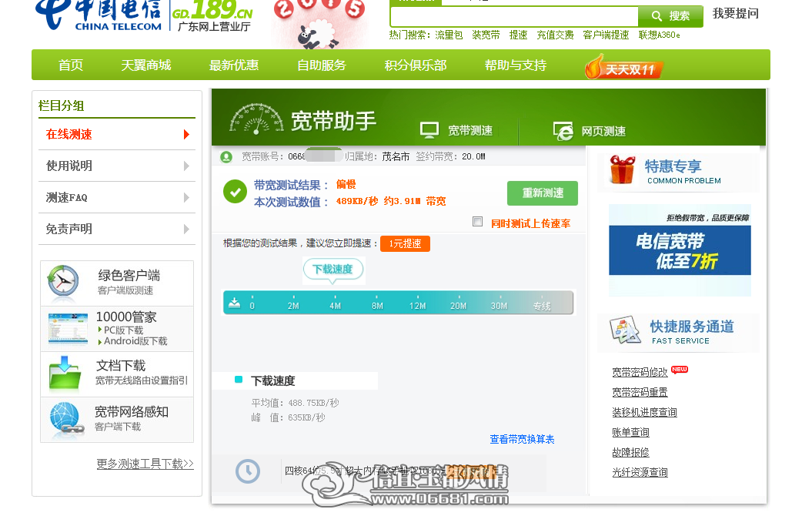Image resolution: width=812 pixels, height=516 pixels.
Task: Enable 同时测试上传速率 checkbox
Action: [477, 222]
